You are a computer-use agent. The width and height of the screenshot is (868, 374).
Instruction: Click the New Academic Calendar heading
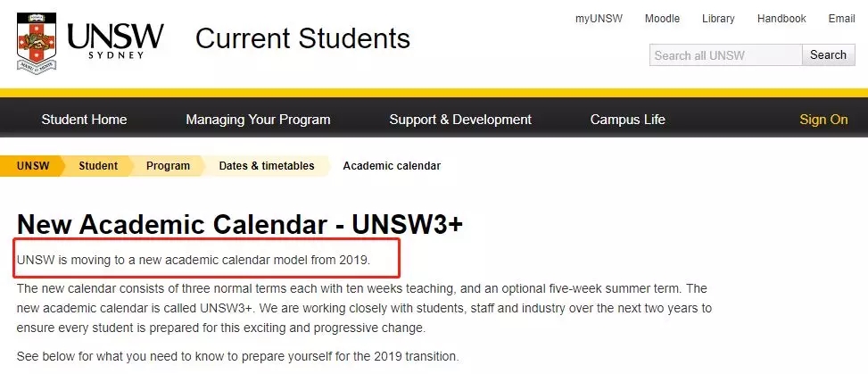coord(239,225)
